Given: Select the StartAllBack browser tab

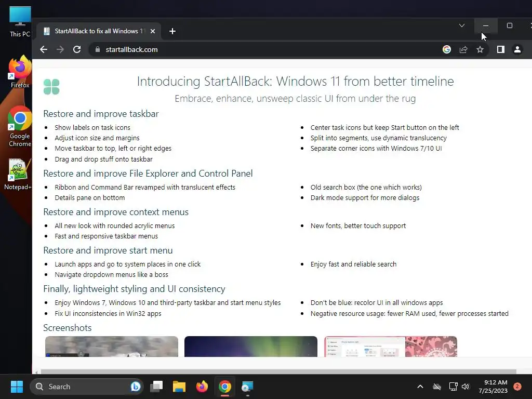Looking at the screenshot, I should (x=98, y=31).
